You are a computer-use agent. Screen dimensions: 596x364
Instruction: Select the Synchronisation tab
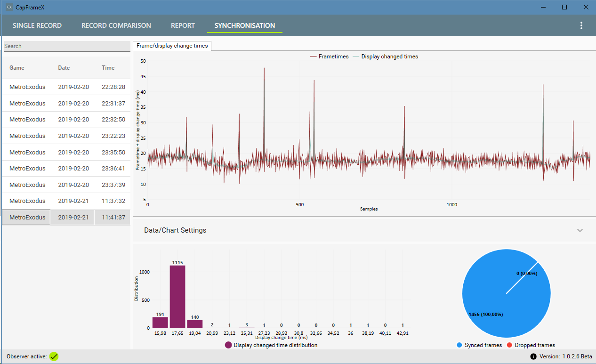245,25
